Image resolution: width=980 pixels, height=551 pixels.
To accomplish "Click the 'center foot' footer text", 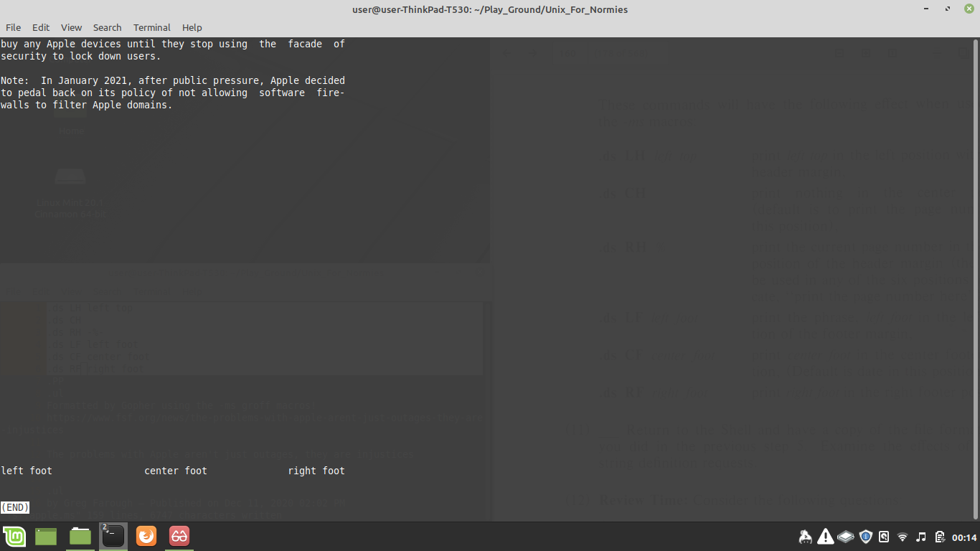I will click(176, 471).
